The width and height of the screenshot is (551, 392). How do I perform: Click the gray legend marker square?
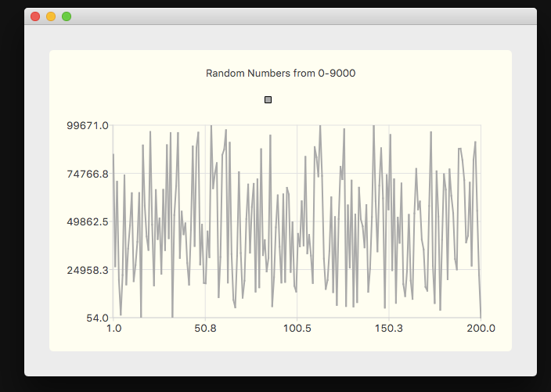268,99
